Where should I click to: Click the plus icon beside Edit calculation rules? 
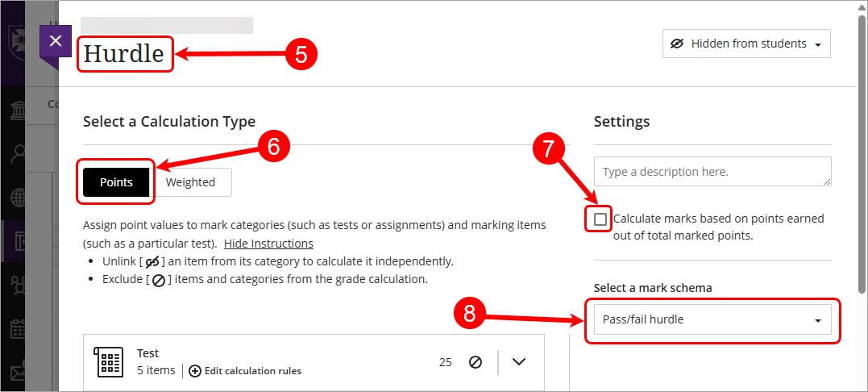click(195, 371)
